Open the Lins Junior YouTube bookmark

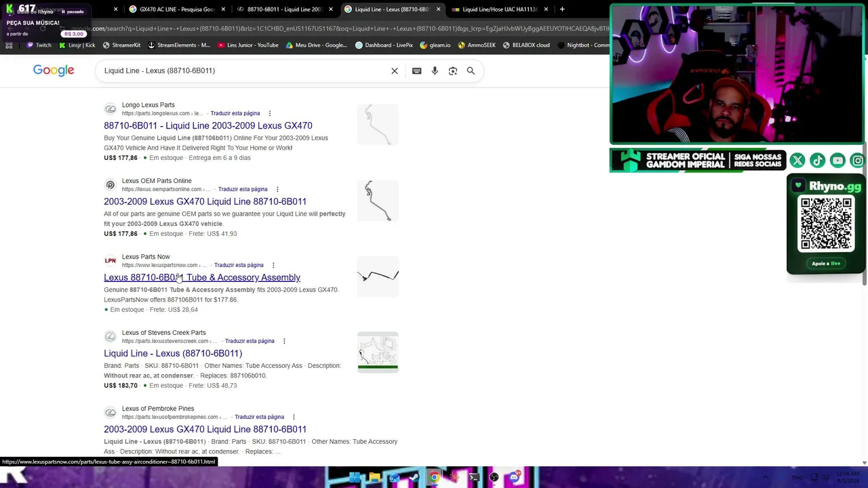(248, 45)
